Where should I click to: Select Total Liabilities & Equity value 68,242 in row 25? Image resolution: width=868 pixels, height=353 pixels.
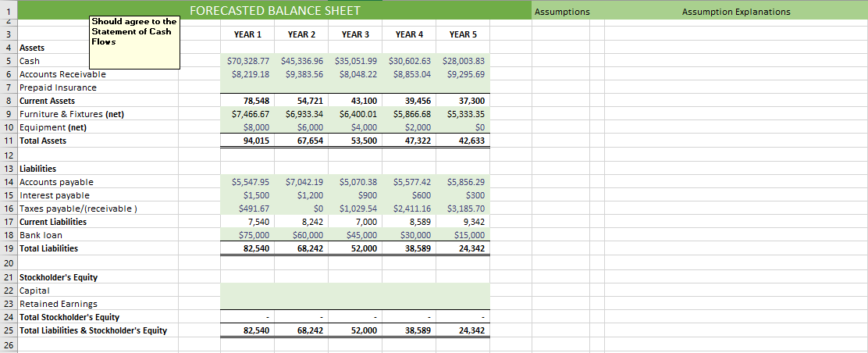[302, 331]
